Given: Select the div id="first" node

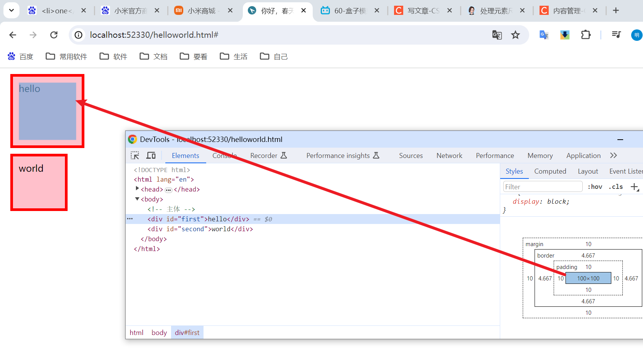Looking at the screenshot, I should tap(198, 219).
